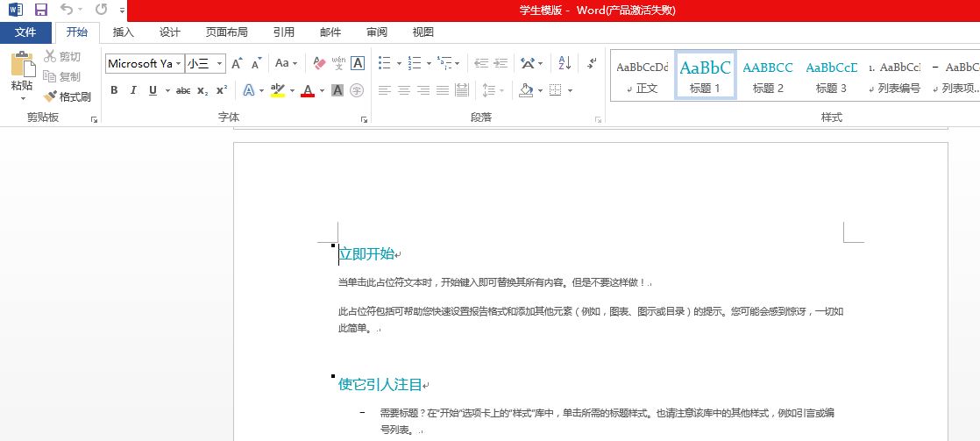Align text right
This screenshot has height=441, width=980.
[x=423, y=90]
